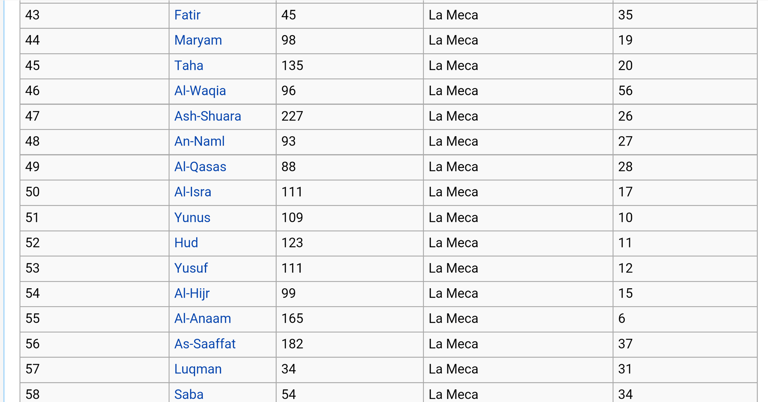Screen dimensions: 768x402
Task: Open the Al-Anaam link
Action: click(202, 318)
